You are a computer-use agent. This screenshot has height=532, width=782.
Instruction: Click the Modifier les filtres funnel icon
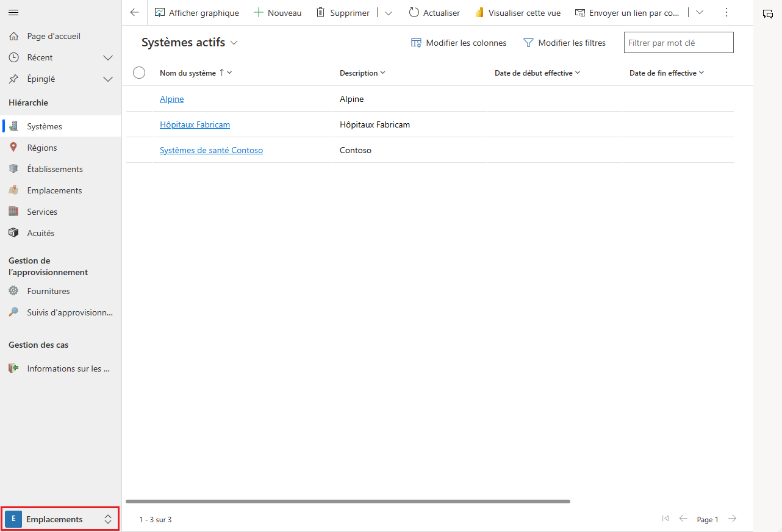pos(528,43)
